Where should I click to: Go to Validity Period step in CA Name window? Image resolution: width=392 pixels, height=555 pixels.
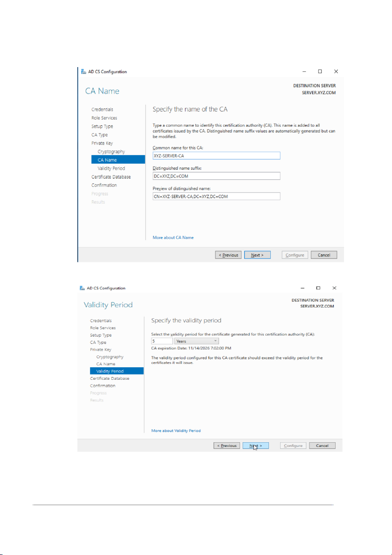click(111, 169)
